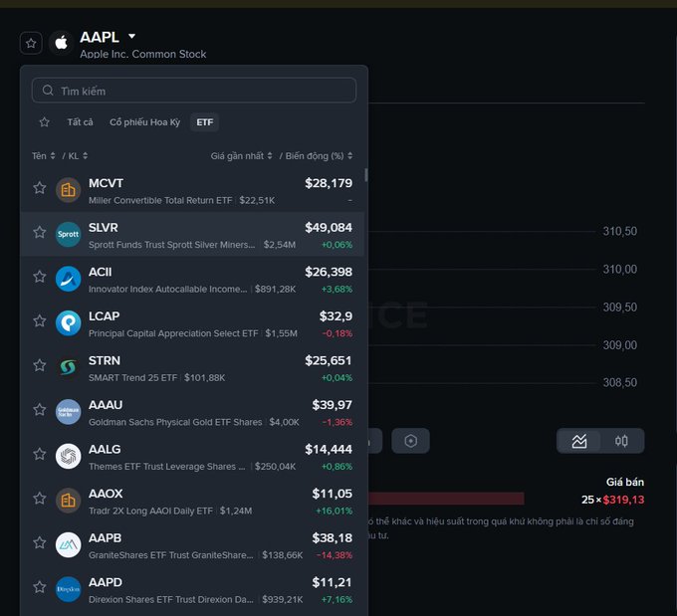Favorite the STRN row star
The width and height of the screenshot is (677, 616).
click(40, 365)
